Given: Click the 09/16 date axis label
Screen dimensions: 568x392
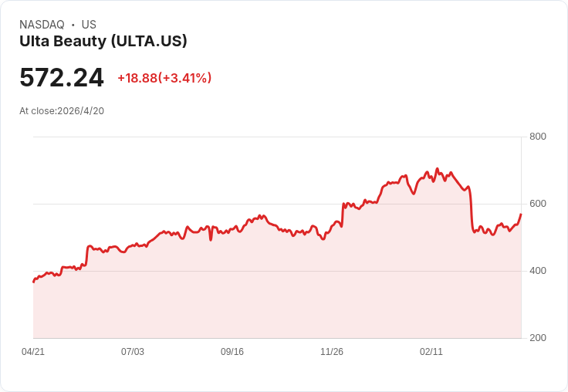Looking at the screenshot, I should [232, 352].
